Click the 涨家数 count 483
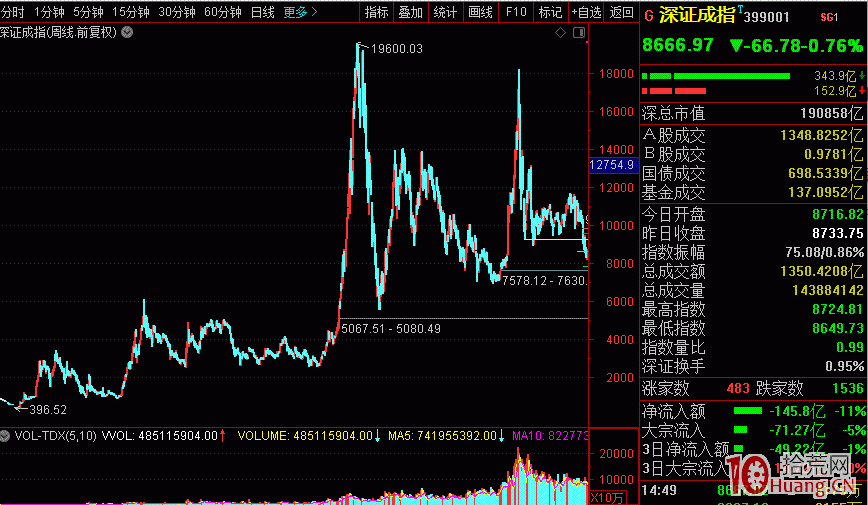This screenshot has width=868, height=505. coord(738,388)
